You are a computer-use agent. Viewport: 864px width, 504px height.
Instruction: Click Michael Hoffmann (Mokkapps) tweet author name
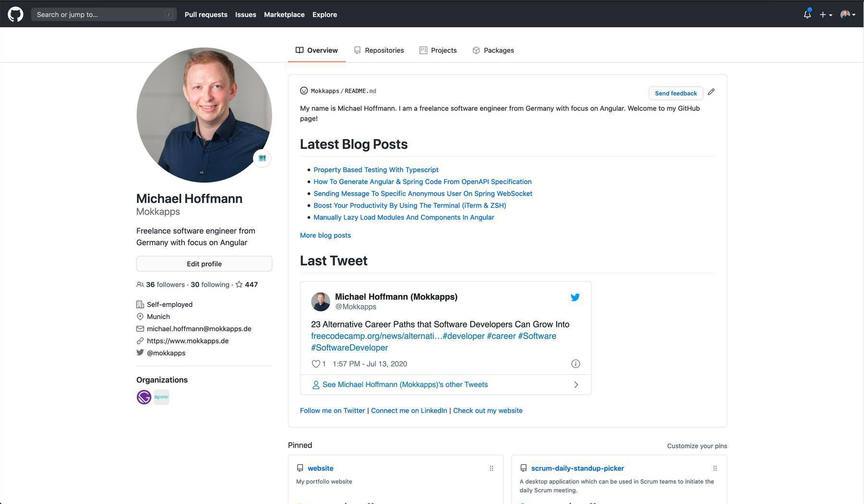click(x=396, y=297)
